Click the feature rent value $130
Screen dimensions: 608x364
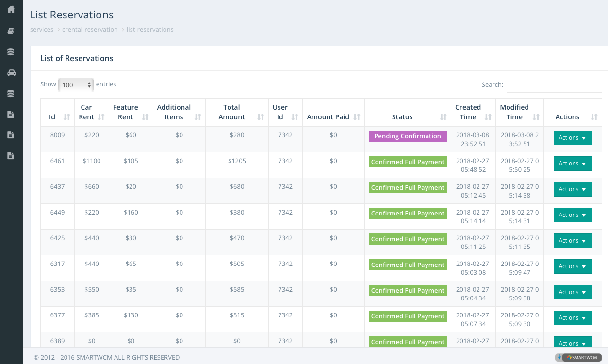click(131, 315)
